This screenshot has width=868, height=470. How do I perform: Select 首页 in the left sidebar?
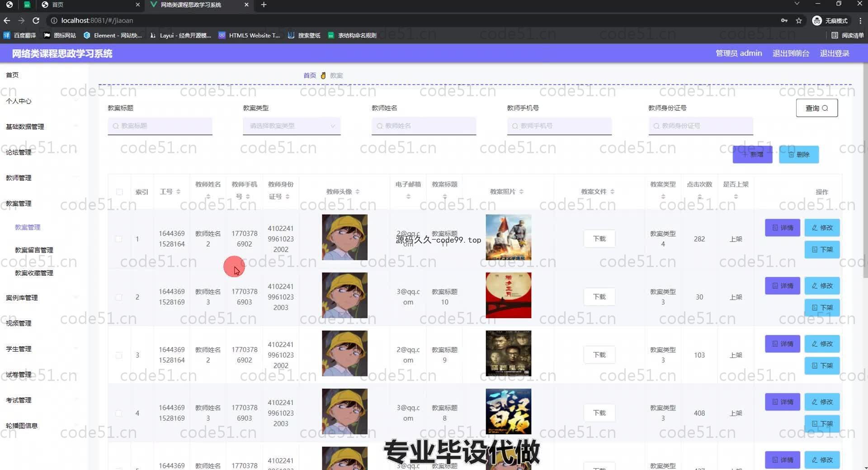(12, 75)
